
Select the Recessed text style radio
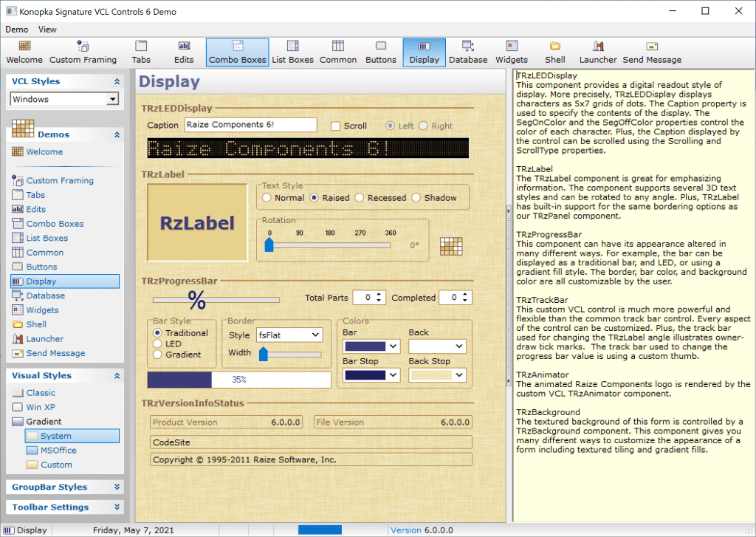pos(360,198)
